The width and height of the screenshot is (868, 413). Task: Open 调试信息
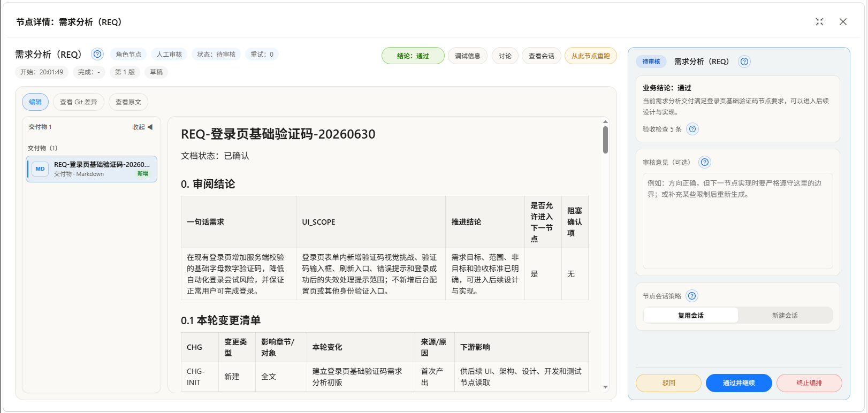[x=468, y=56]
